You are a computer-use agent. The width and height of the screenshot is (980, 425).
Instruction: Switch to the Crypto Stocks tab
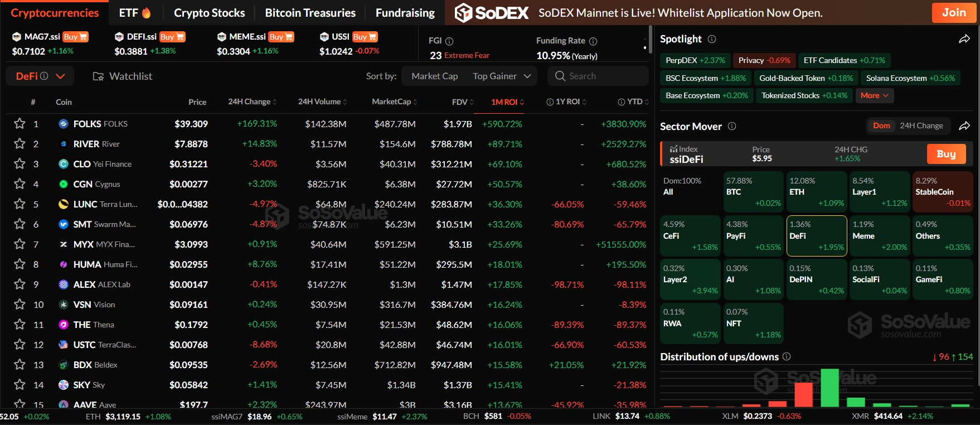pos(209,13)
